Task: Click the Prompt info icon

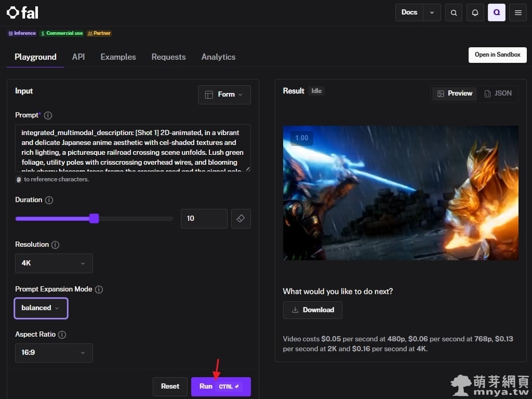Action: [x=48, y=115]
